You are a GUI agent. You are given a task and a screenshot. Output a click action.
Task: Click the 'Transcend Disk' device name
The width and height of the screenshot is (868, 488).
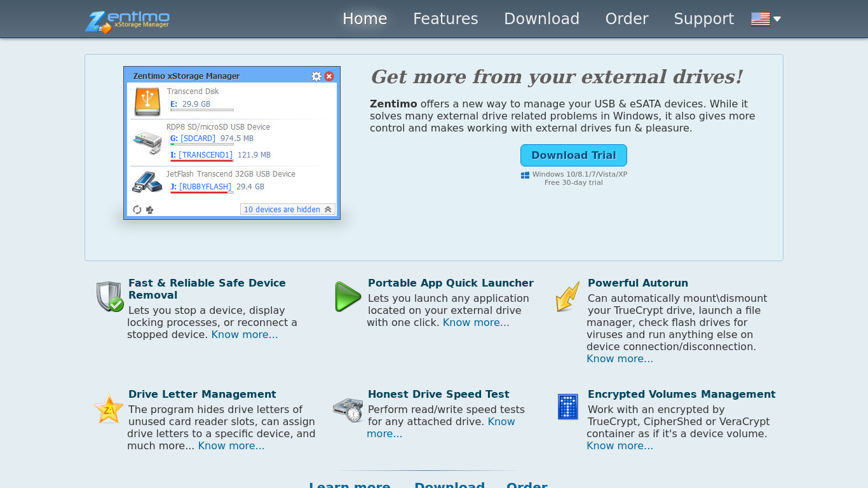193,91
